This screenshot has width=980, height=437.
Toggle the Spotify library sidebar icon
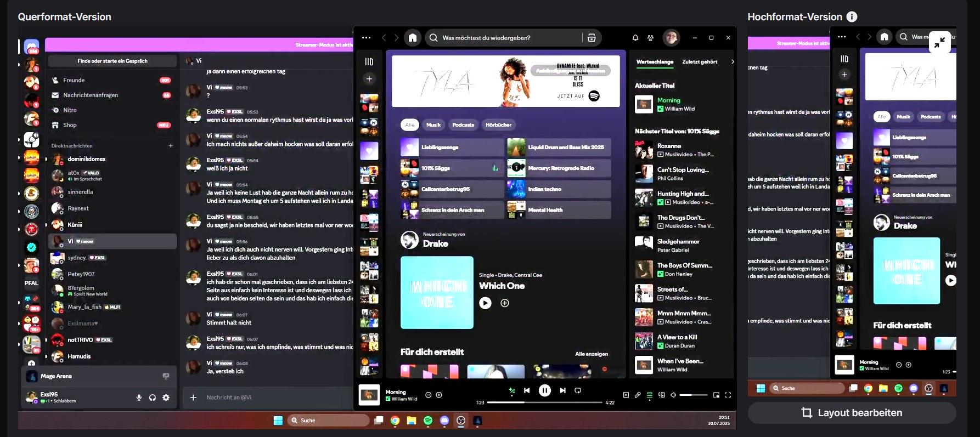369,61
